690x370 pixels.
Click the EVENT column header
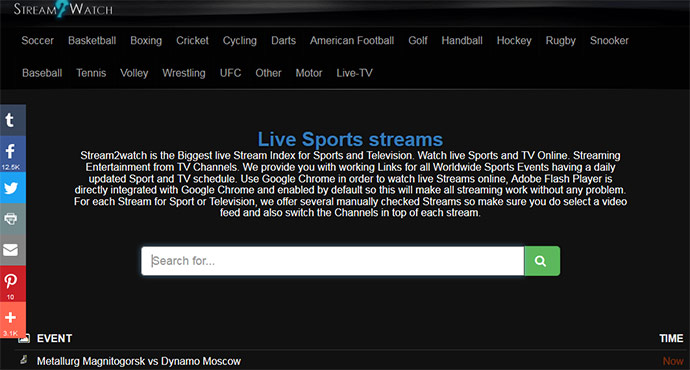pos(55,338)
